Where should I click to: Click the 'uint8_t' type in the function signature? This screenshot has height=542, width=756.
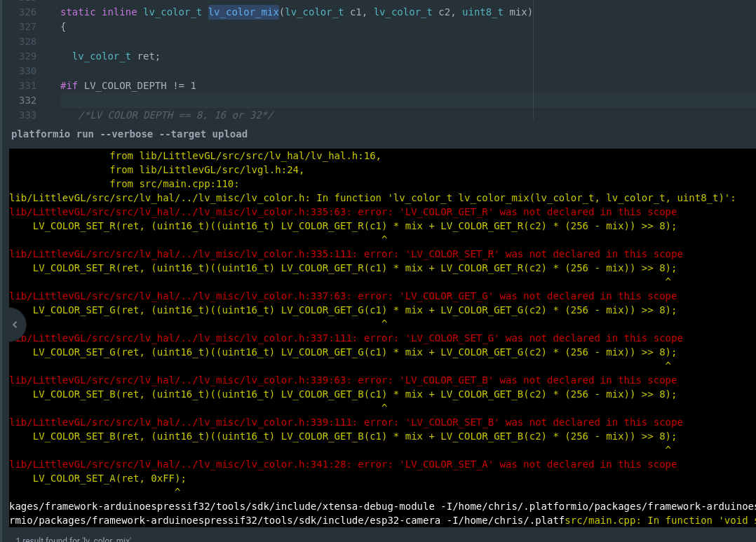(x=482, y=12)
